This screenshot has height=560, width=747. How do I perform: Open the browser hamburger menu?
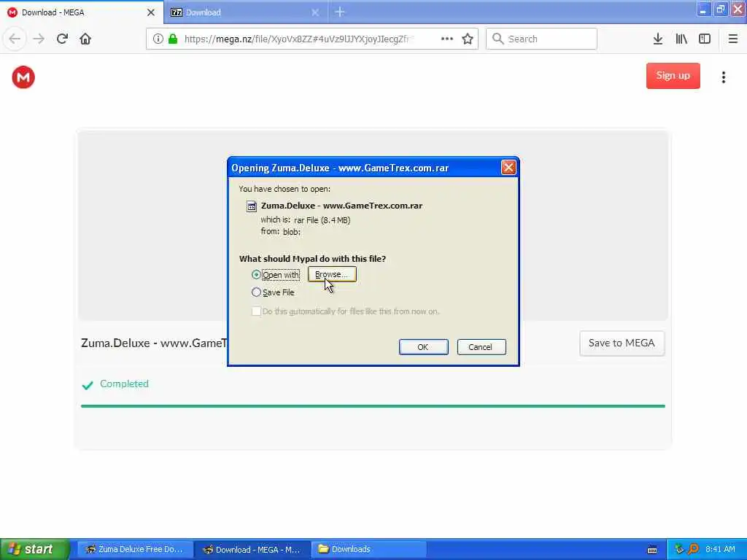[732, 39]
